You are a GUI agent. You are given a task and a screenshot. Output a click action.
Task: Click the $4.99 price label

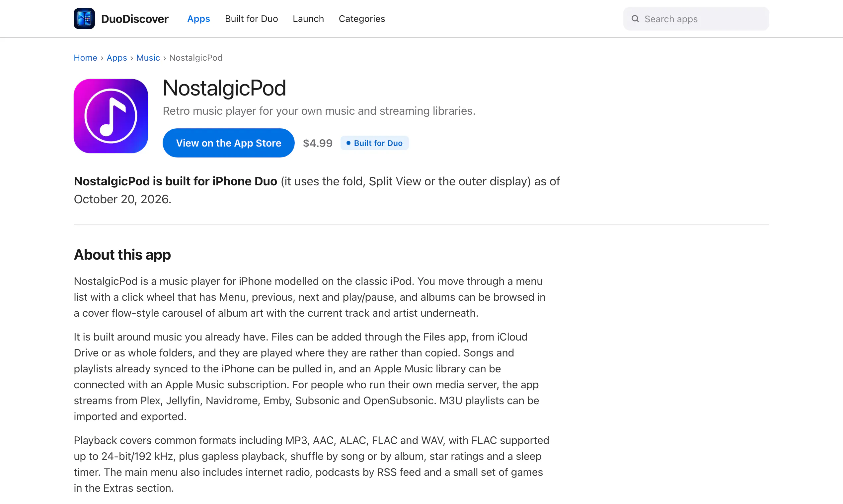(318, 143)
